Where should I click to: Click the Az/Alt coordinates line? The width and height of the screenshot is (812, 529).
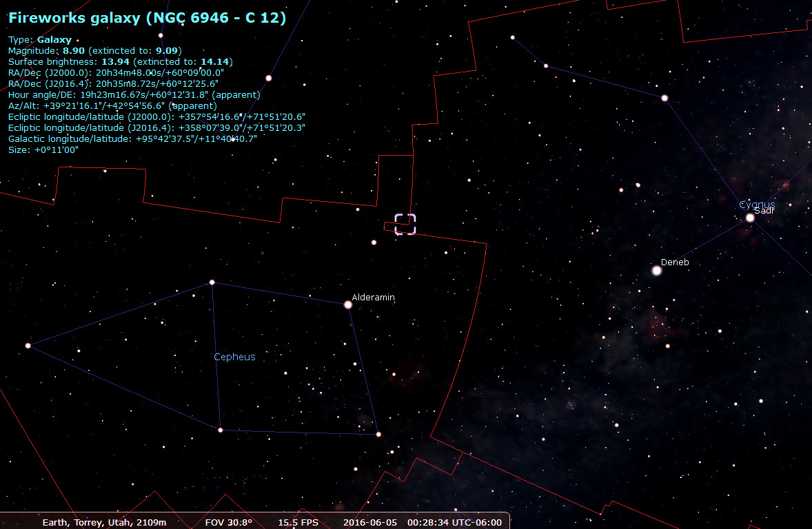(x=112, y=106)
